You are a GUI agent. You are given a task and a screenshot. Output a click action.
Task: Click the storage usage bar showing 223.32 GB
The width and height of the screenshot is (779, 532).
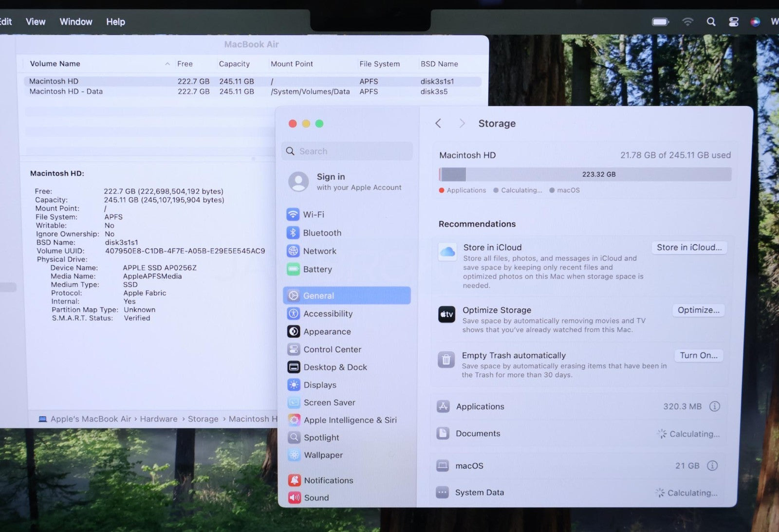pyautogui.click(x=585, y=174)
